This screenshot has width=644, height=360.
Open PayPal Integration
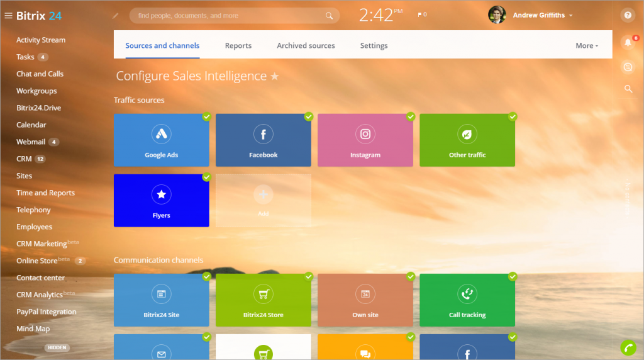click(x=47, y=312)
